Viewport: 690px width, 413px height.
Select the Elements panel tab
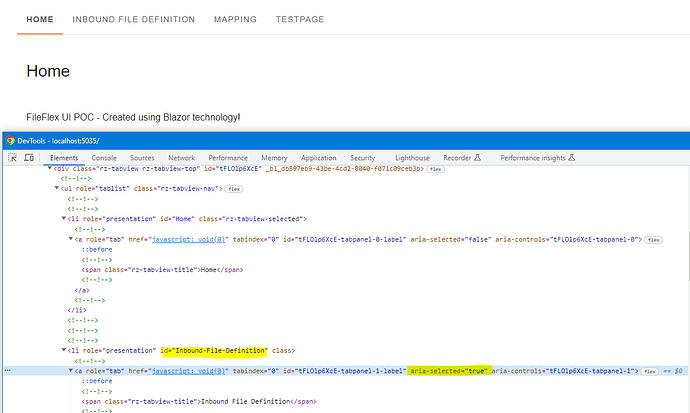coord(64,158)
